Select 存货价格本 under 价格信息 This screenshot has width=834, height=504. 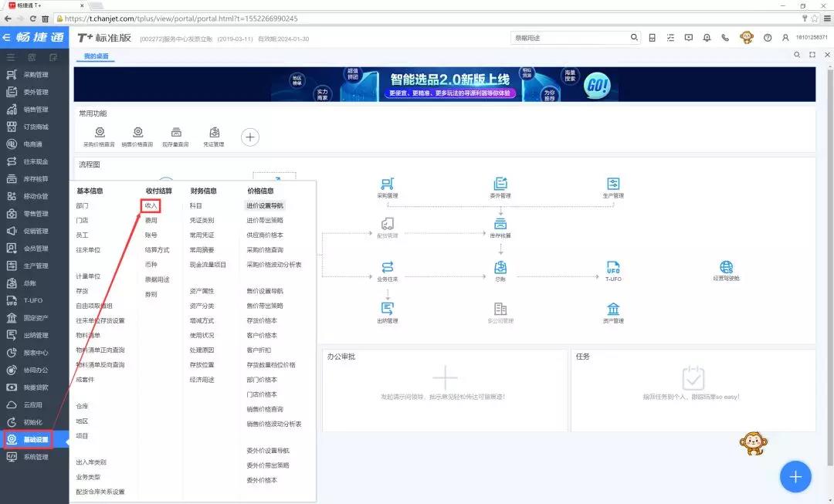262,320
